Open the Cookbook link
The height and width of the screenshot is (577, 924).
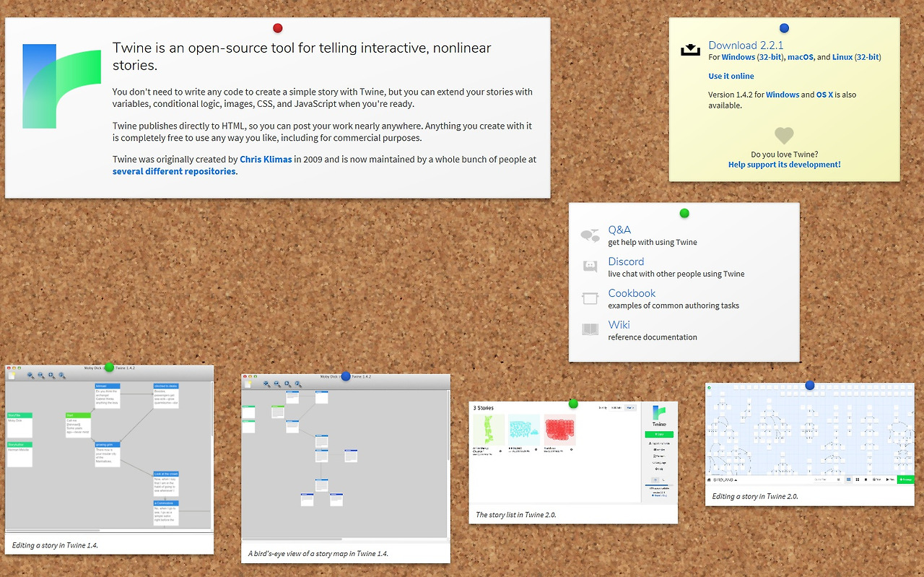[632, 293]
